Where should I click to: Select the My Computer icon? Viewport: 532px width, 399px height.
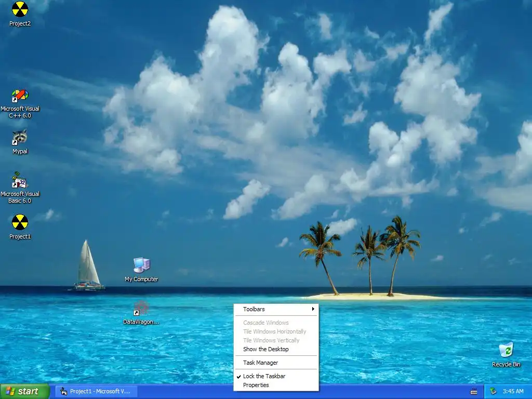[x=141, y=270]
